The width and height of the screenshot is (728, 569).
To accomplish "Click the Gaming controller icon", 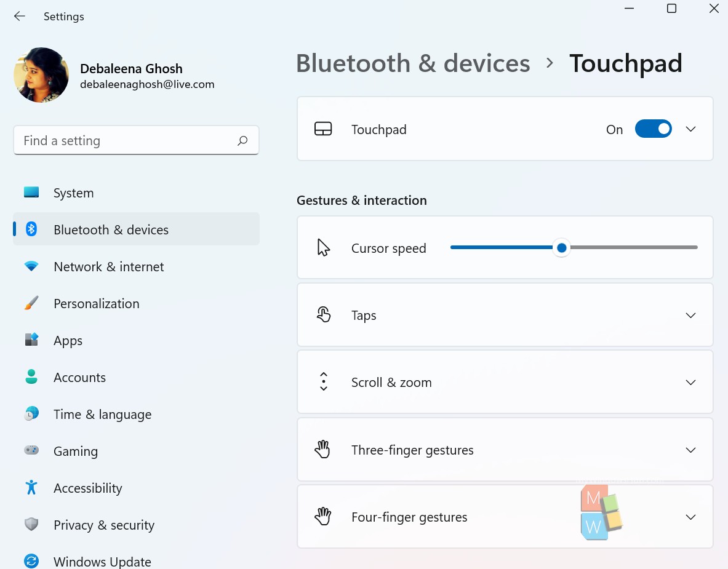I will point(31,450).
